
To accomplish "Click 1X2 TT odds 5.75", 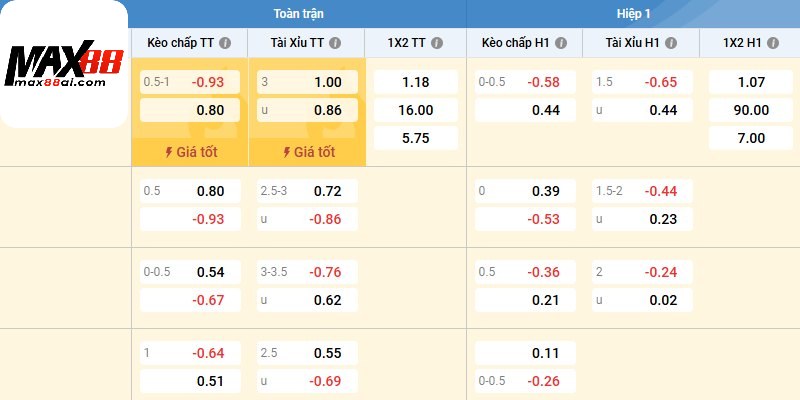I will tap(416, 138).
